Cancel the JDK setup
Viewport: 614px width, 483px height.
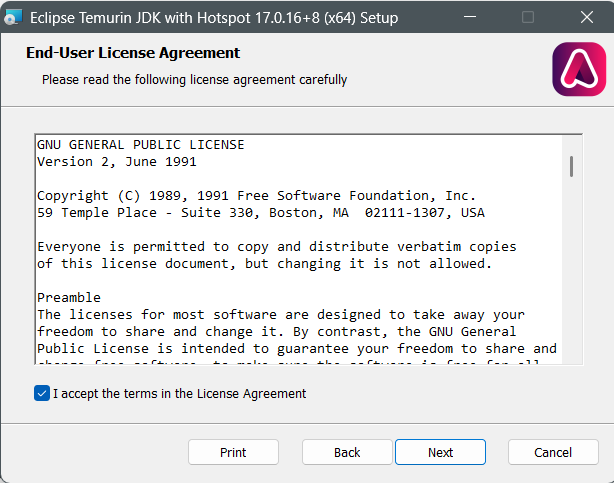553,452
